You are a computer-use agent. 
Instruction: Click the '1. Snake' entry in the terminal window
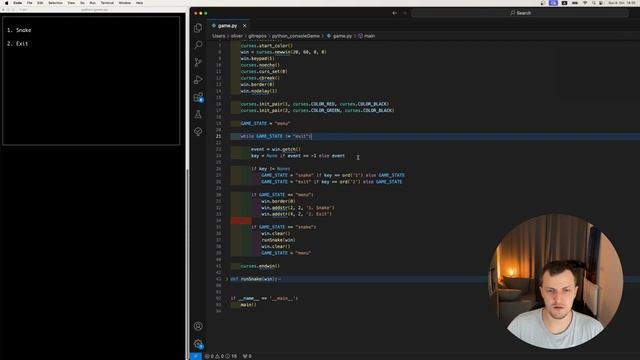pyautogui.click(x=19, y=30)
